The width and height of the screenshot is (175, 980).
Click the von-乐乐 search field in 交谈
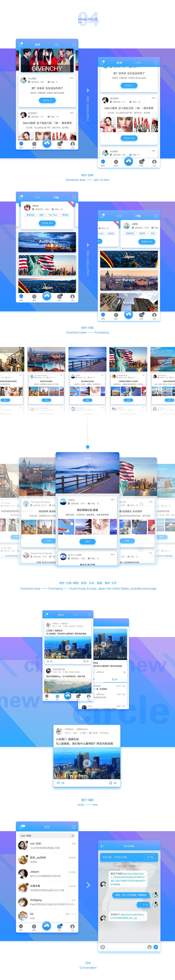[47, 836]
